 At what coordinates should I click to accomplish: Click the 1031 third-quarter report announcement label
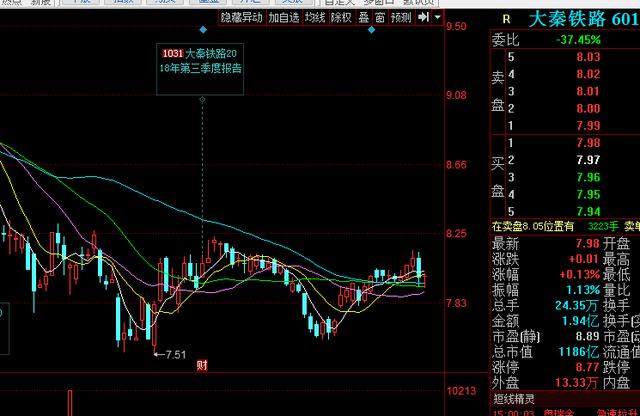(201, 60)
